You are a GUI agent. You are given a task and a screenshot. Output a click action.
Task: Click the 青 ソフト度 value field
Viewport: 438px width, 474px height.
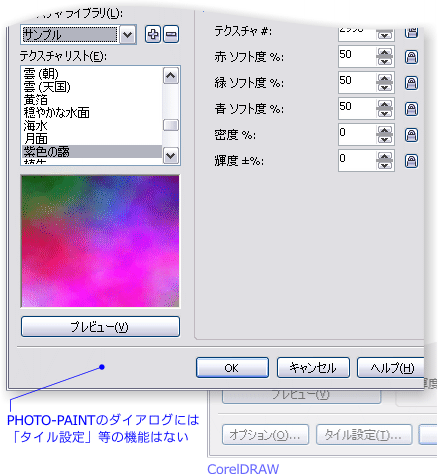click(357, 109)
